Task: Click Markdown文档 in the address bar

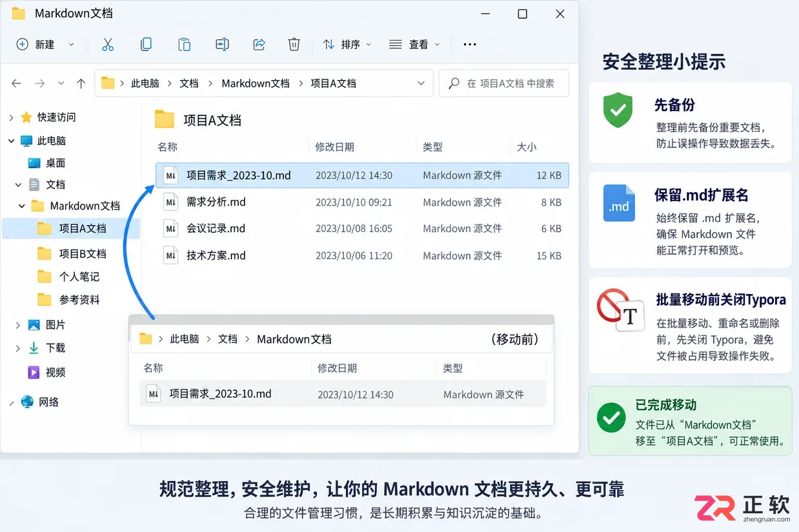Action: 256,83
